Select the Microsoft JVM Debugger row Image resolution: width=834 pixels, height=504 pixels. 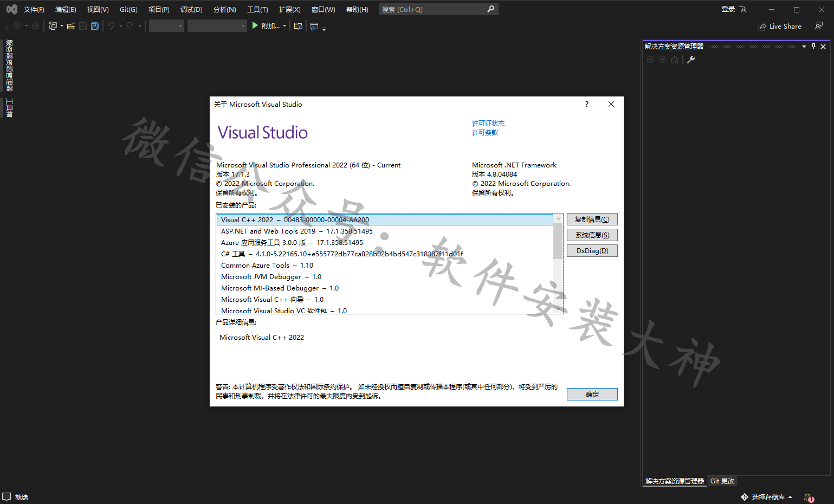click(x=384, y=277)
